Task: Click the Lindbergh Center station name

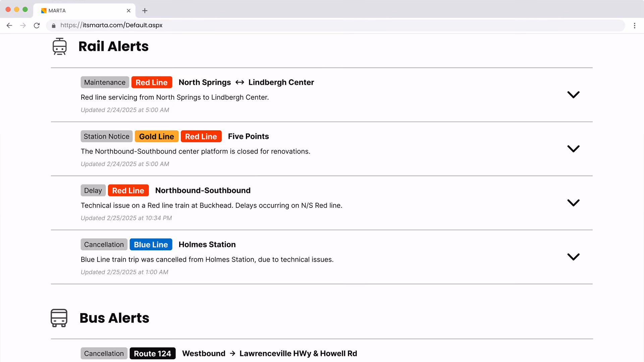Action: [281, 82]
